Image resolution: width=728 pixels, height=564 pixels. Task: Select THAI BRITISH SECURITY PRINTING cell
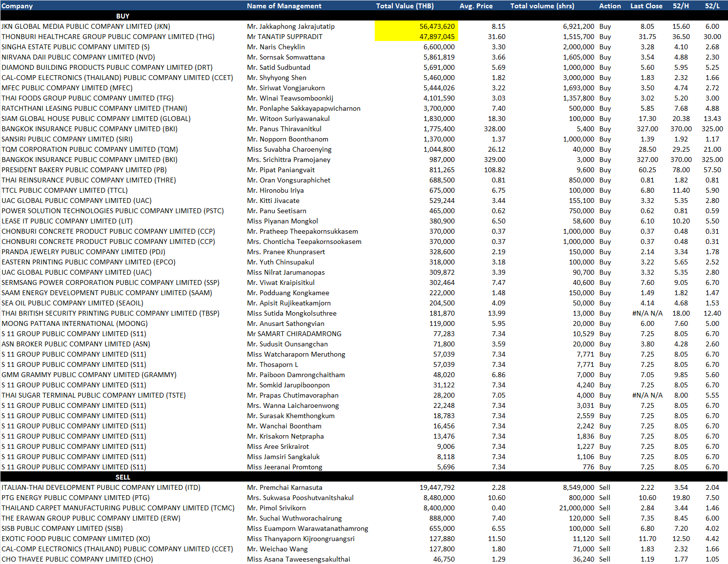point(110,313)
